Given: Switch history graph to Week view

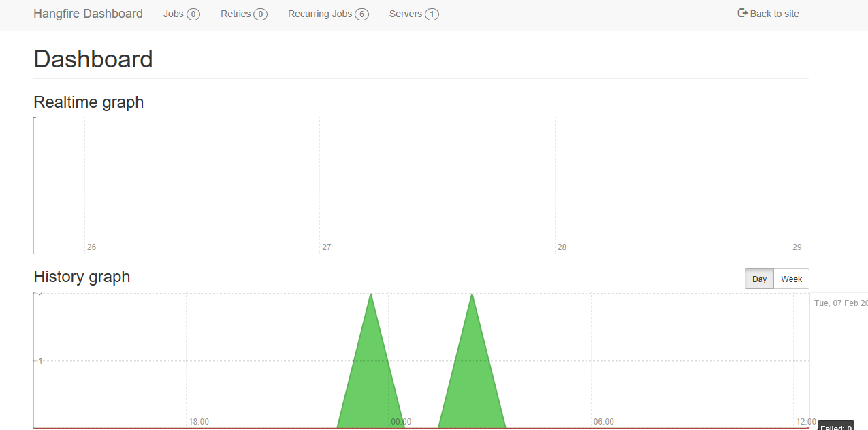Looking at the screenshot, I should tap(792, 279).
